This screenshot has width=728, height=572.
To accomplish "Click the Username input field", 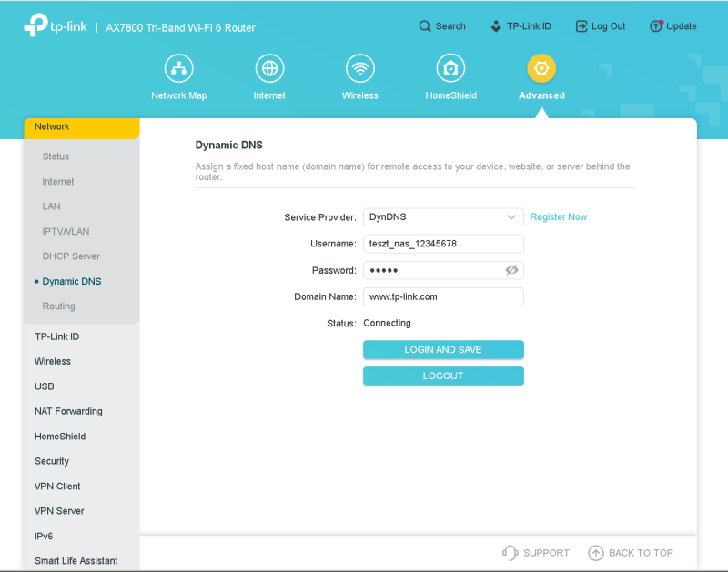I will [x=443, y=244].
